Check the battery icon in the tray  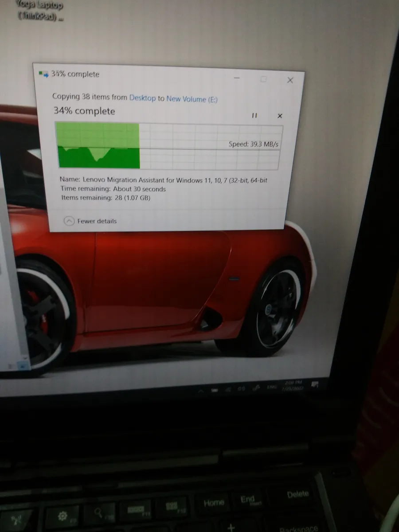pos(214,390)
